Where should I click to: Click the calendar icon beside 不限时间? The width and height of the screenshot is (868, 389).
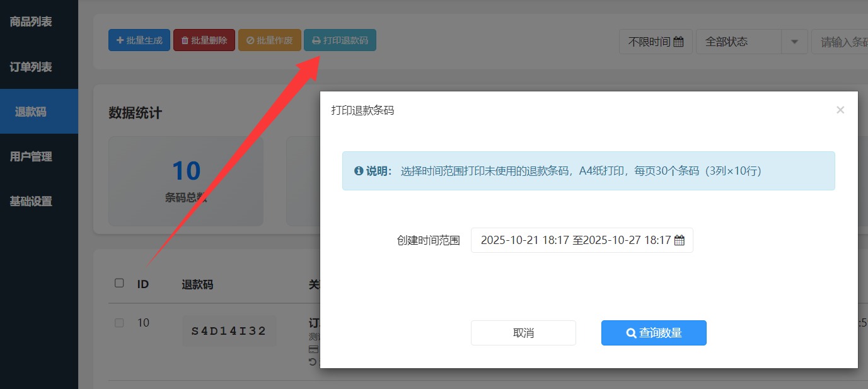point(678,42)
